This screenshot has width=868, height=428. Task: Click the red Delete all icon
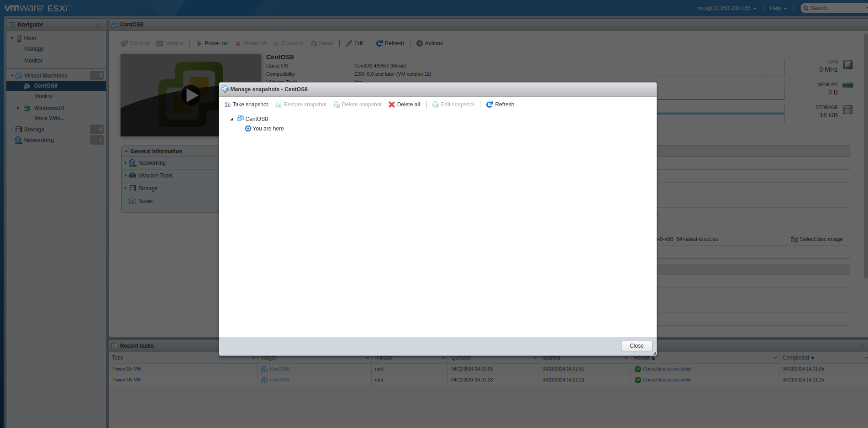pyautogui.click(x=392, y=104)
